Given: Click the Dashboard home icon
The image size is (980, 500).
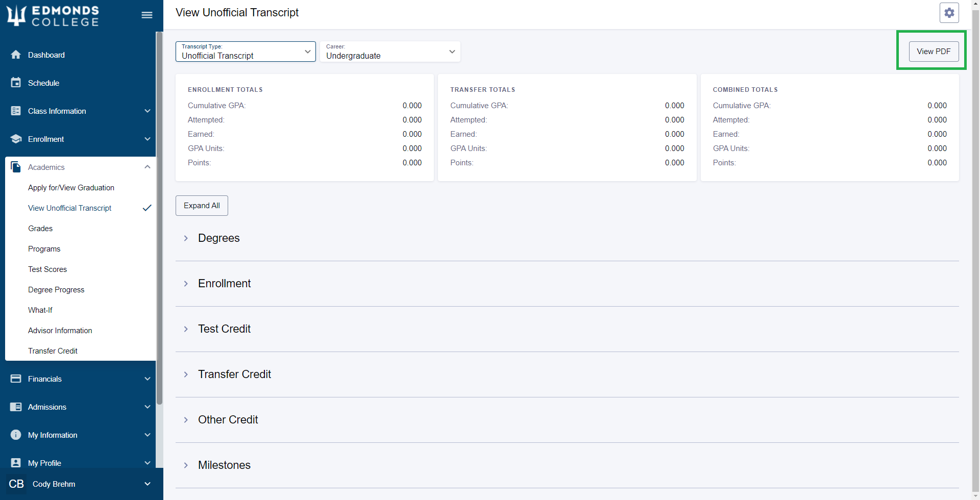Looking at the screenshot, I should point(16,55).
